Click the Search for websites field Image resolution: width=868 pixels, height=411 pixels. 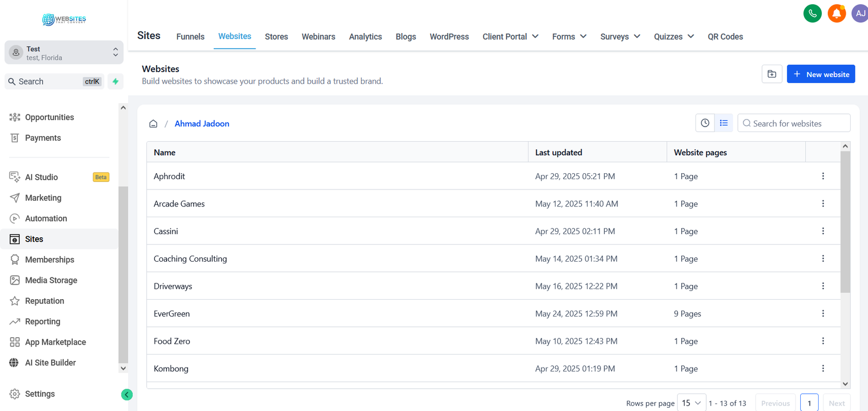pos(794,123)
